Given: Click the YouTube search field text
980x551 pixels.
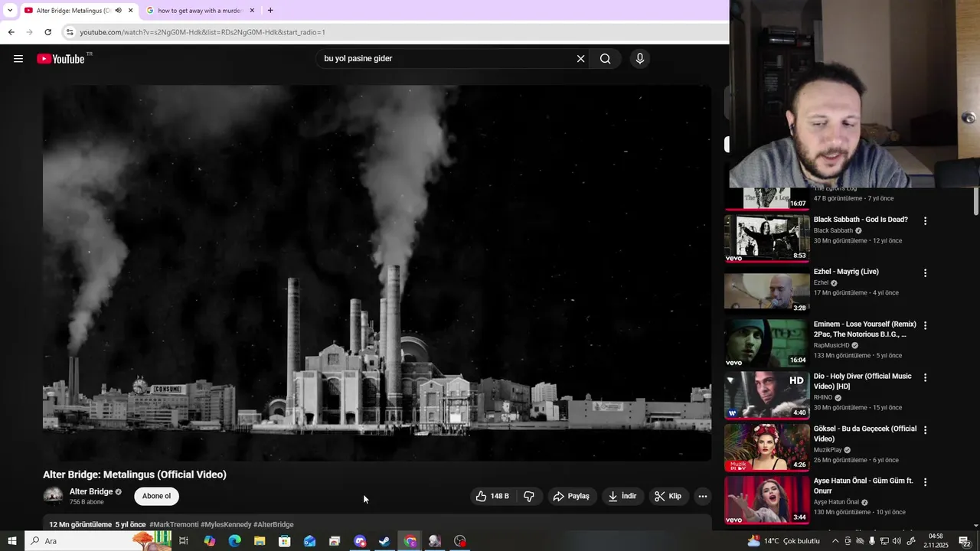Looking at the screenshot, I should tap(358, 59).
